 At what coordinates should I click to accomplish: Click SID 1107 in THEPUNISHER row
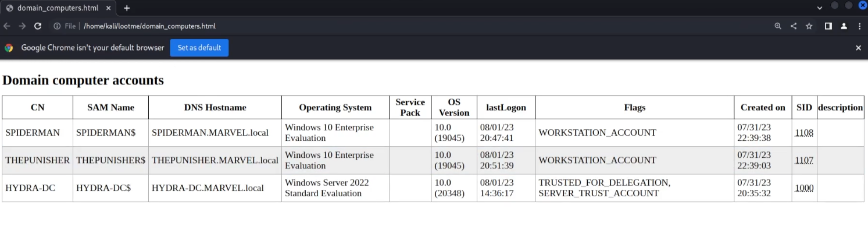(x=804, y=160)
